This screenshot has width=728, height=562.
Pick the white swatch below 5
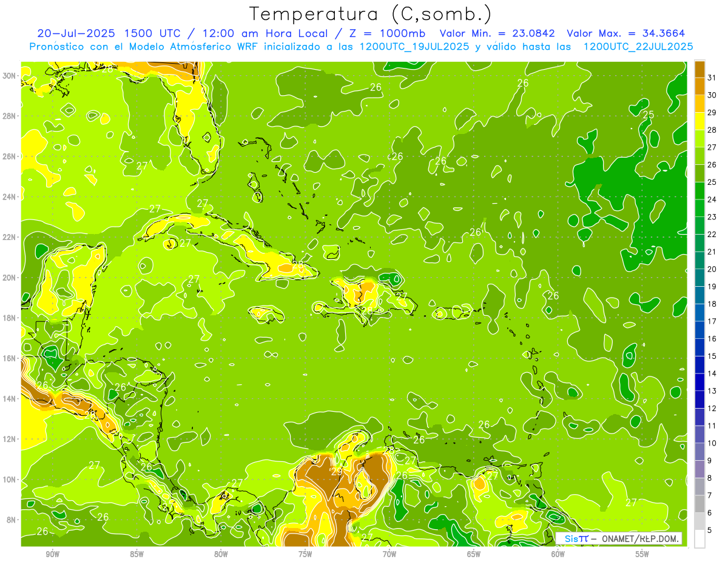(x=699, y=539)
